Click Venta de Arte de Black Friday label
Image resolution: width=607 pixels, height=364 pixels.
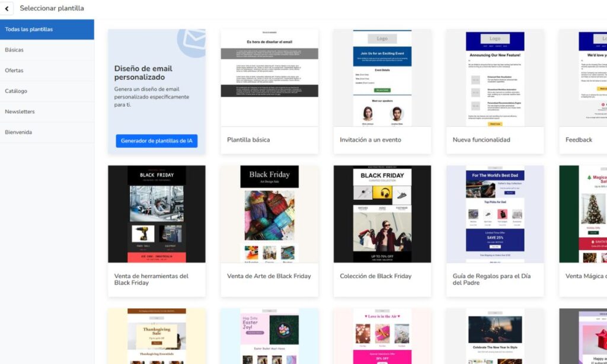click(269, 276)
